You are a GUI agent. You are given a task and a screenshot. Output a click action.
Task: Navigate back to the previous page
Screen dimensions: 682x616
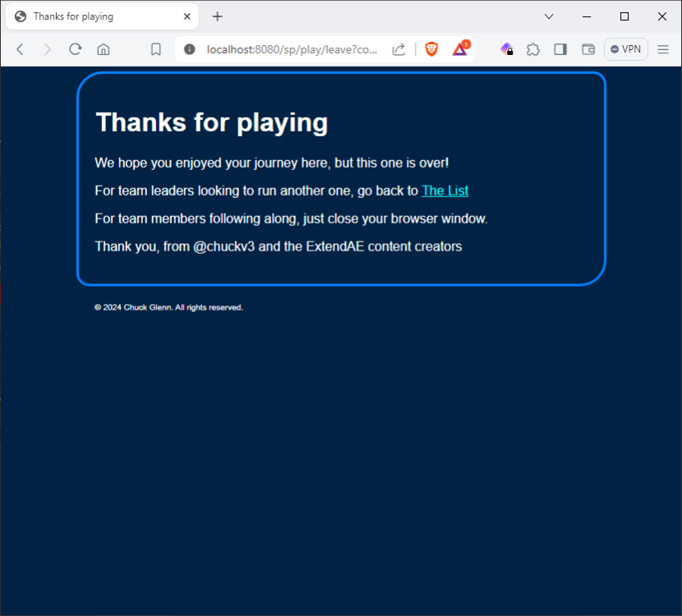click(21, 49)
